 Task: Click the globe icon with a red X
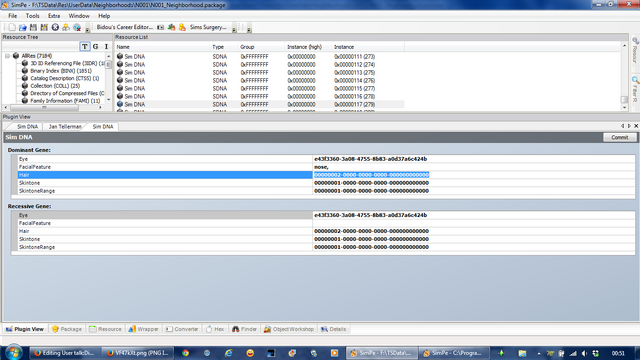(77, 27)
